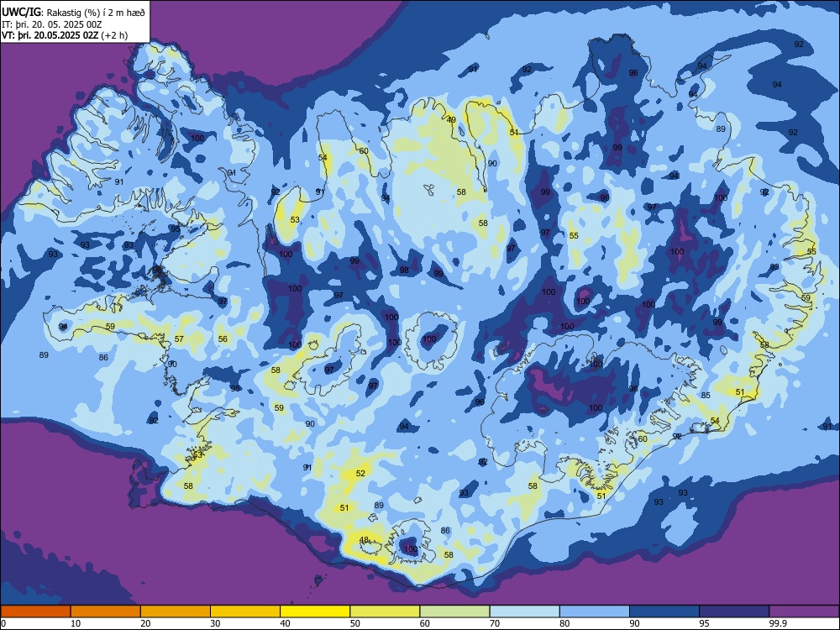Click the purple above-99.9 legend swatch
The width and height of the screenshot is (840, 630).
pyautogui.click(x=804, y=612)
